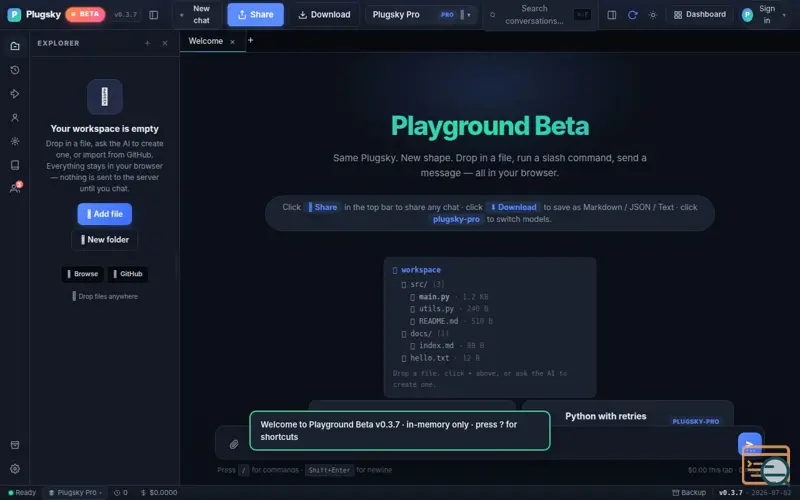Screen dimensions: 800x500
Task: Open the history icon in sidebar
Action: pos(15,70)
